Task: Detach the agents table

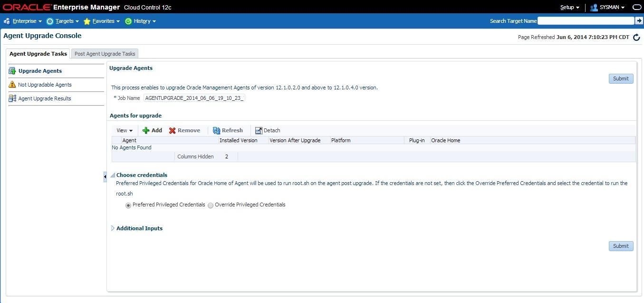Action: tap(268, 130)
